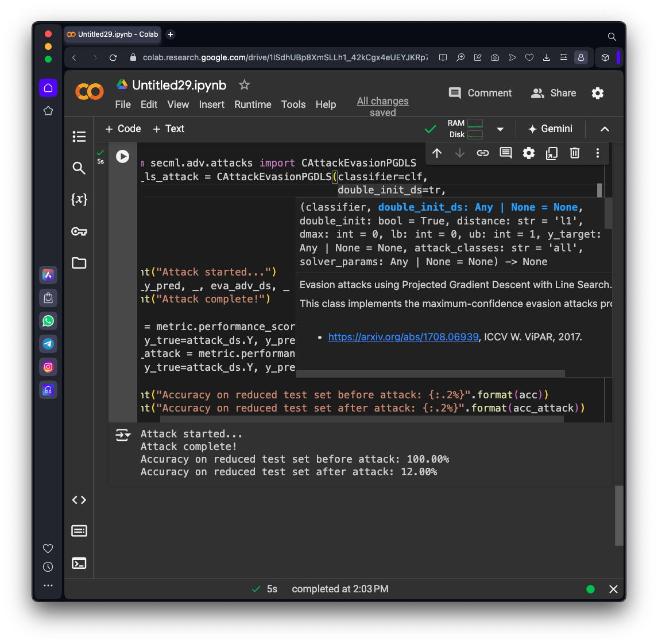Open the Secrets key panel

[x=79, y=231]
